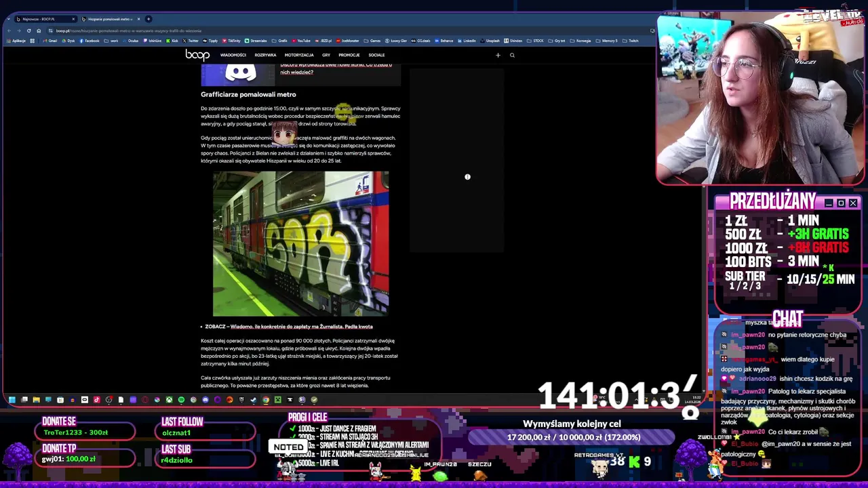Open Minecraft from the taskbar

[x=278, y=400]
